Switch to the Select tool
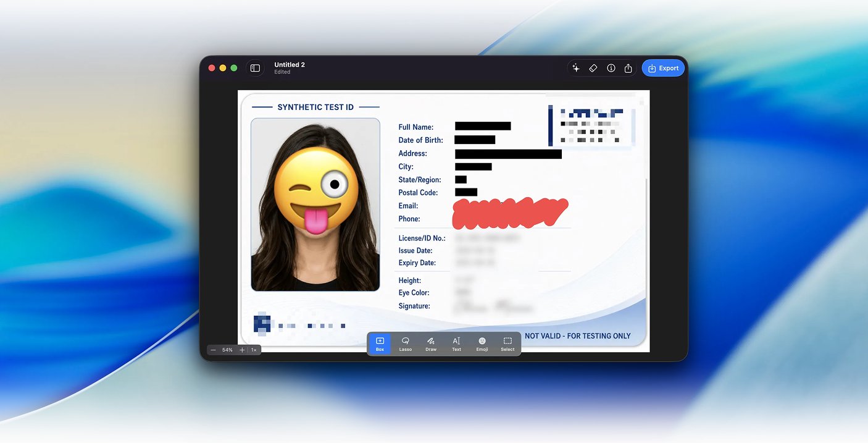 507,344
